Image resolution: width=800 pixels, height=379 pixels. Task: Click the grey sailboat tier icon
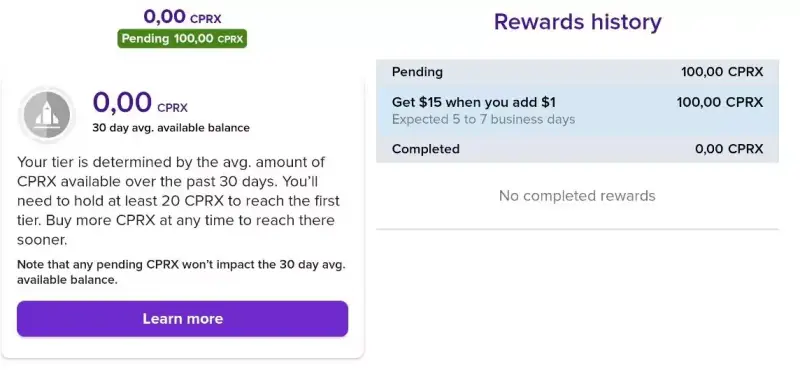(x=47, y=115)
